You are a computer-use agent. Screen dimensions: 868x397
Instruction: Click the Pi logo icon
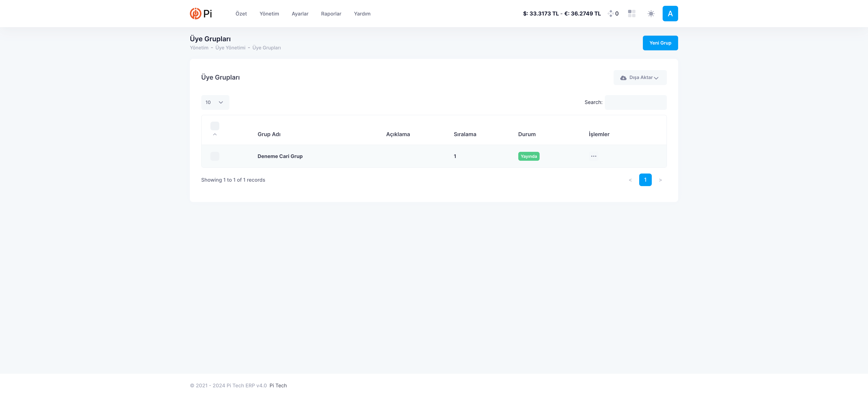[x=195, y=14]
